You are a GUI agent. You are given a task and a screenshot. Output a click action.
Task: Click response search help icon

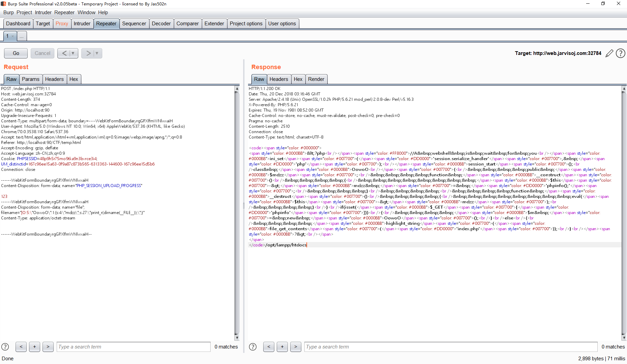[x=253, y=347]
